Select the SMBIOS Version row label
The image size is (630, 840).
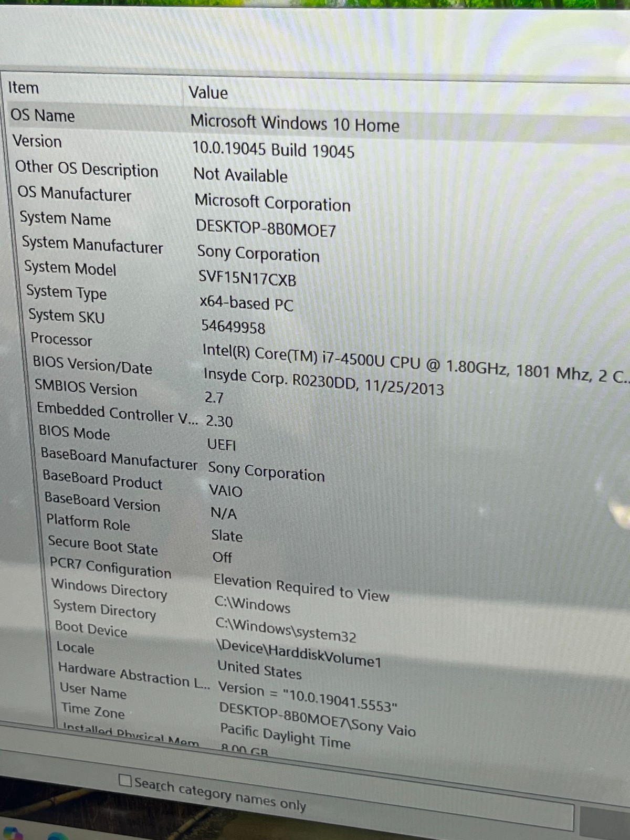[x=86, y=388]
